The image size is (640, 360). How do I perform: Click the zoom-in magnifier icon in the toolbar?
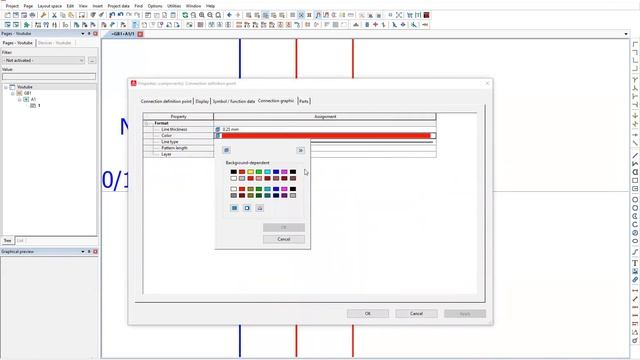pos(202,15)
